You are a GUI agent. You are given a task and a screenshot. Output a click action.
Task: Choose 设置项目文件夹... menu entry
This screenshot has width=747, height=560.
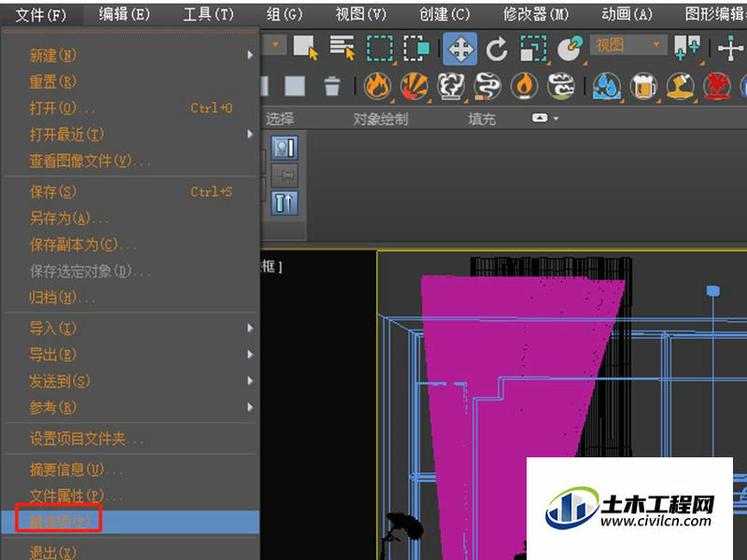[131, 438]
